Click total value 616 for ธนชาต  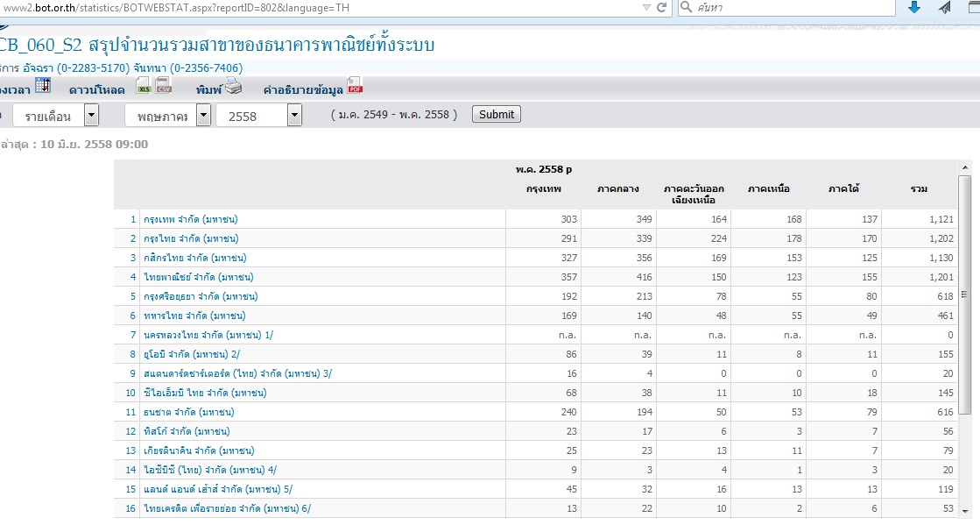945,412
